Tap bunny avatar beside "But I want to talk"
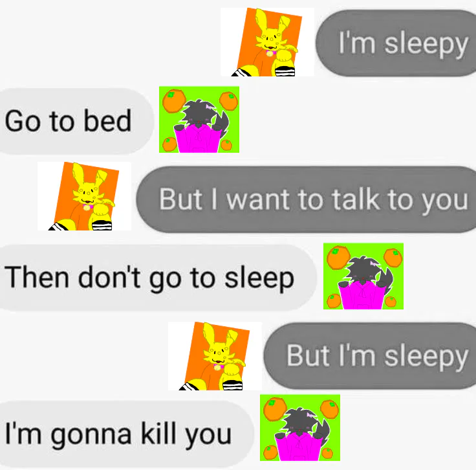Viewport: 476px width, 470px height. click(x=84, y=196)
